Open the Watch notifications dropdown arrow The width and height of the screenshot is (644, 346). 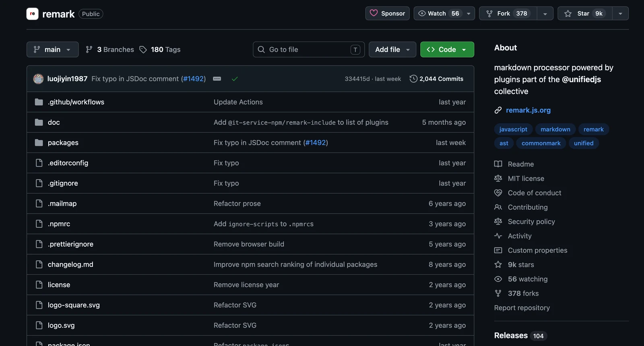click(x=469, y=14)
